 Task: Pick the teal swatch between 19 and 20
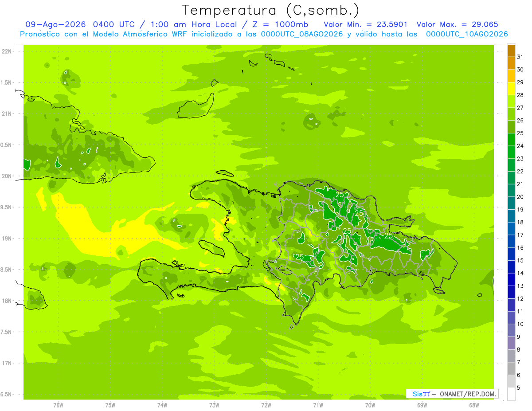[511, 203]
